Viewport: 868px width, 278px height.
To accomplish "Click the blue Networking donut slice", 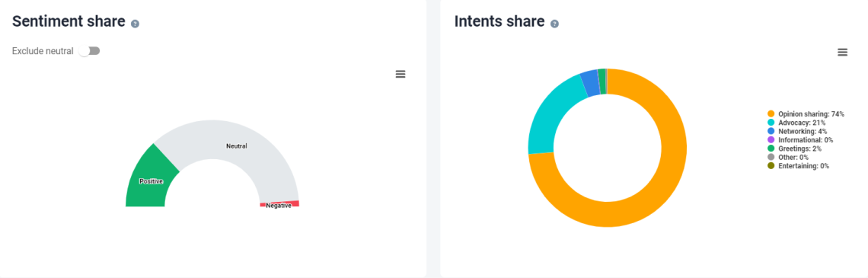I will [x=590, y=84].
